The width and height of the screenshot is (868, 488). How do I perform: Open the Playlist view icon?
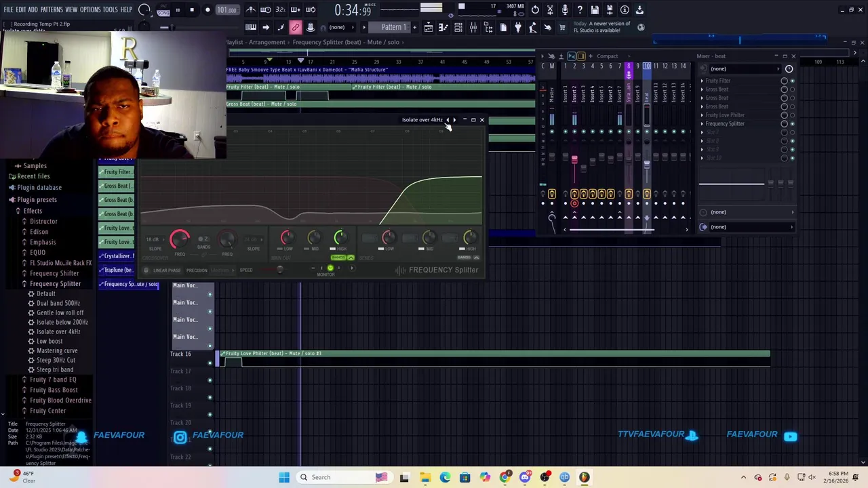[429, 27]
